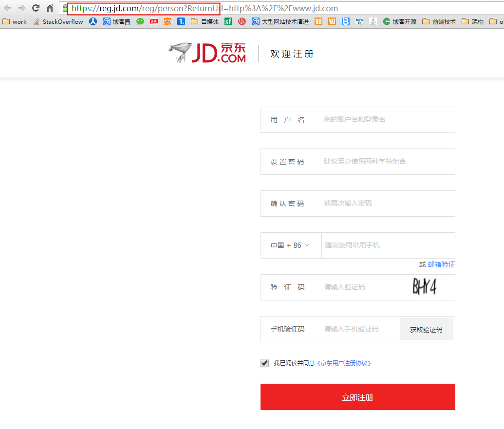Click the 获取验证码 button
Viewport: 504px width, 429px height.
(x=426, y=329)
